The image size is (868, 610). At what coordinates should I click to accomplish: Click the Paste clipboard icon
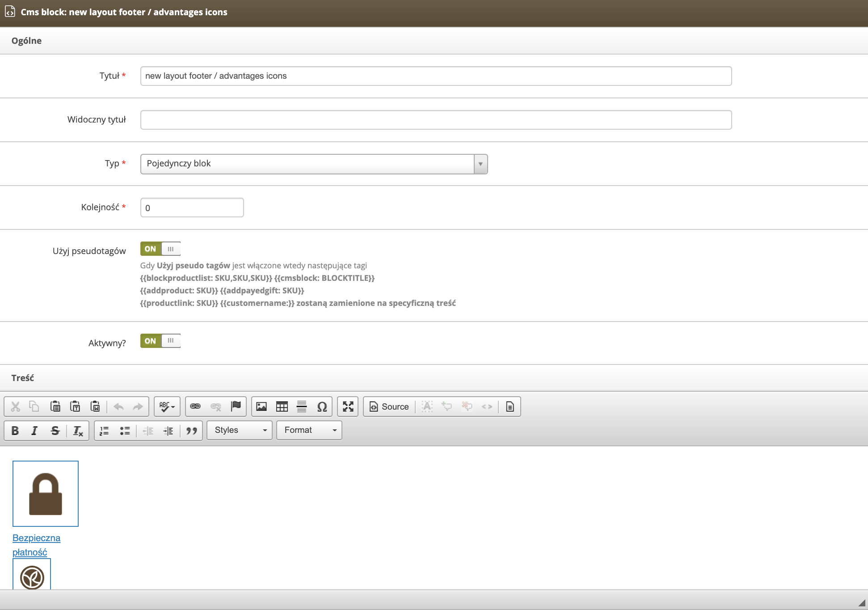pyautogui.click(x=55, y=407)
